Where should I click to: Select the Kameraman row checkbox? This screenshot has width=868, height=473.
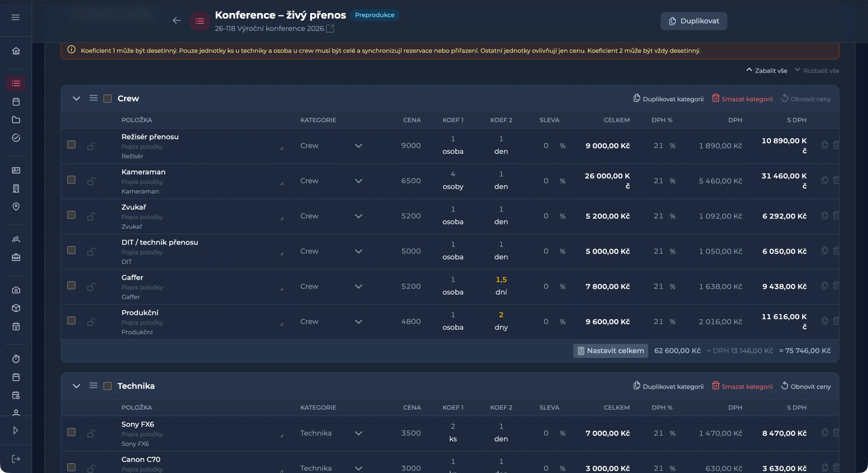click(71, 180)
